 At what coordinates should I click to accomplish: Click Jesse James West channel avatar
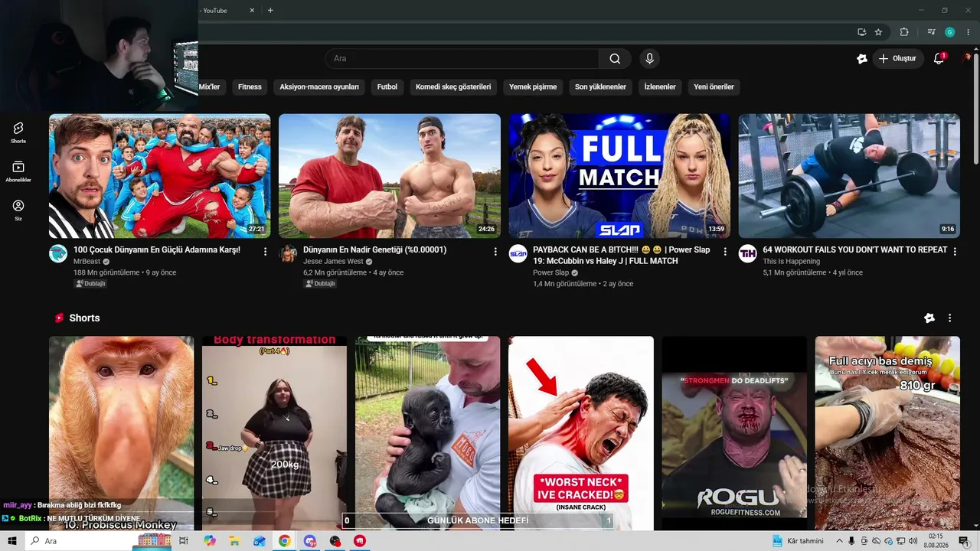click(288, 254)
